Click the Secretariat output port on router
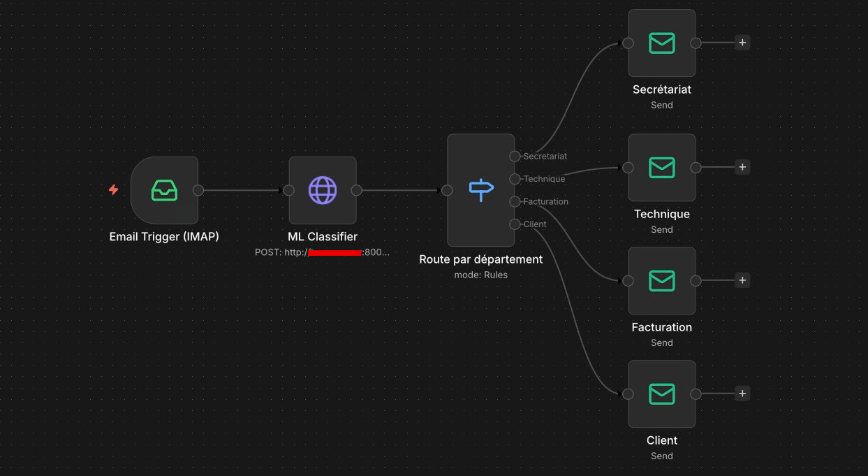Screen dimensions: 868x476 pos(515,157)
